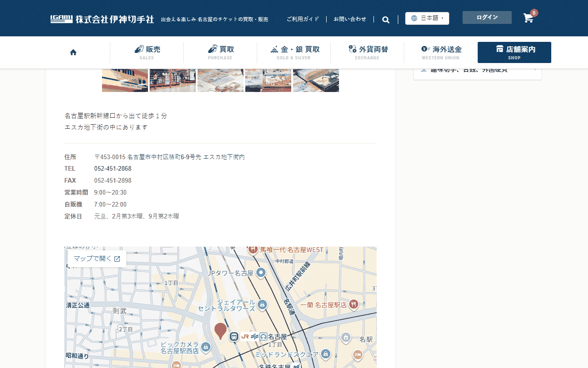The image size is (588, 368).
Task: Click the 名古屋 train station icon
Action: 234,337
